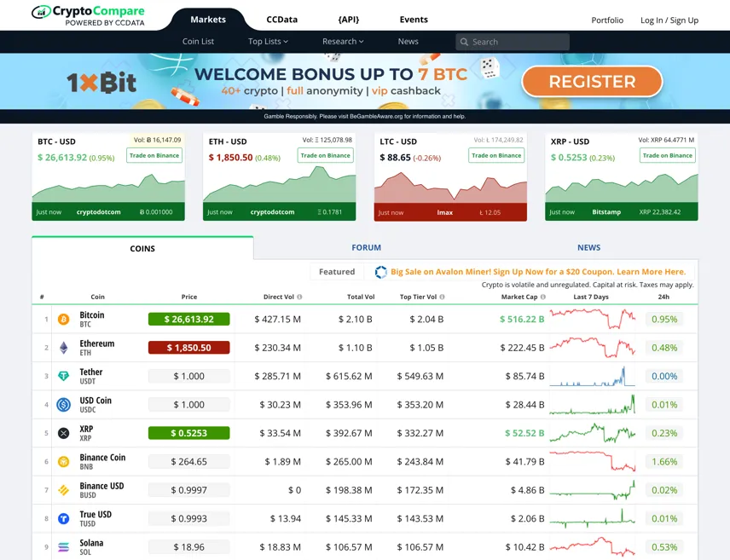Click the BeGambleAware.org notice text
The height and width of the screenshot is (560, 730).
364,117
